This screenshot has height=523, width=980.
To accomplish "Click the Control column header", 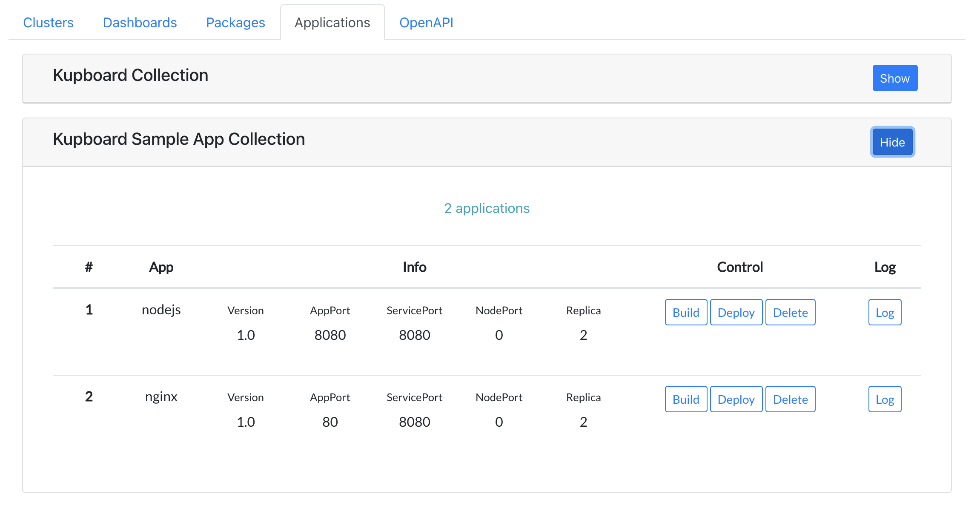I will (740, 267).
